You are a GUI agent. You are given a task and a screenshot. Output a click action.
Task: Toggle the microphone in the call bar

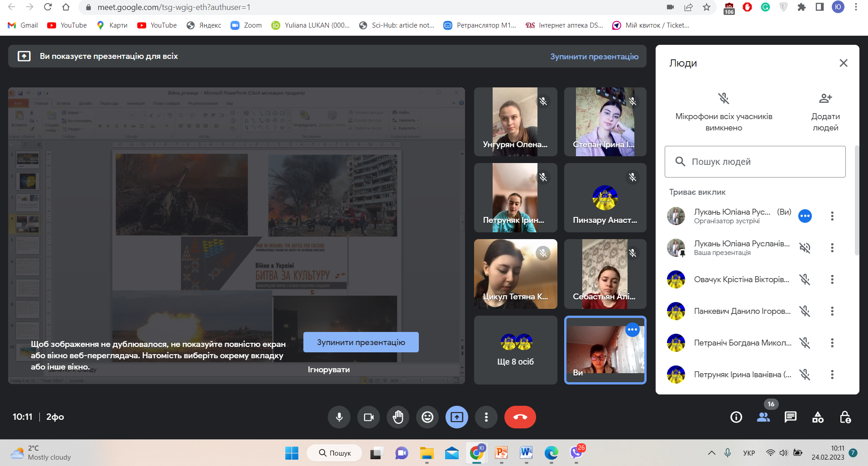(339, 417)
